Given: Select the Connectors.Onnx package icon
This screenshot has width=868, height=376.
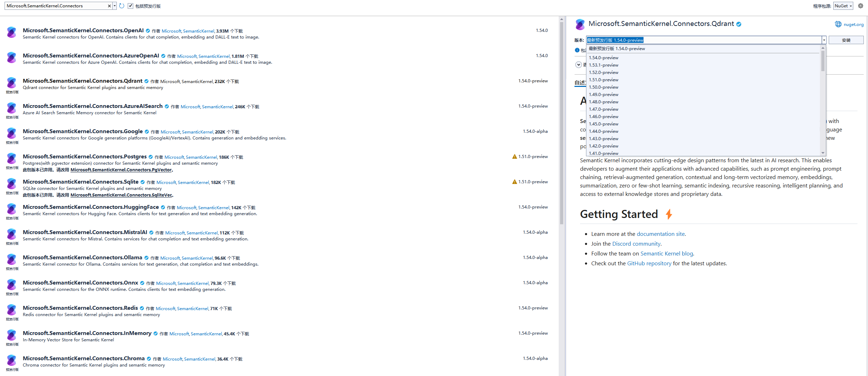Looking at the screenshot, I should click(x=12, y=285).
